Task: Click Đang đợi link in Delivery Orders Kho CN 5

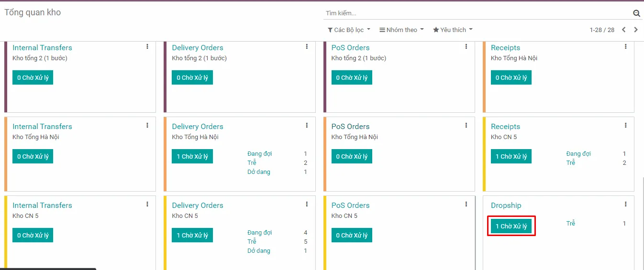Action: 260,233
